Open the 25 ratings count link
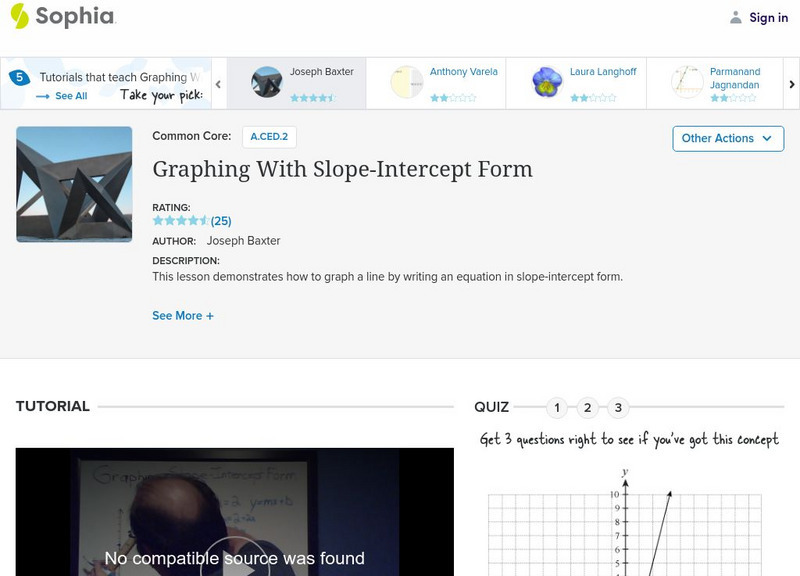Screen dimensions: 800x576 pos(221,221)
